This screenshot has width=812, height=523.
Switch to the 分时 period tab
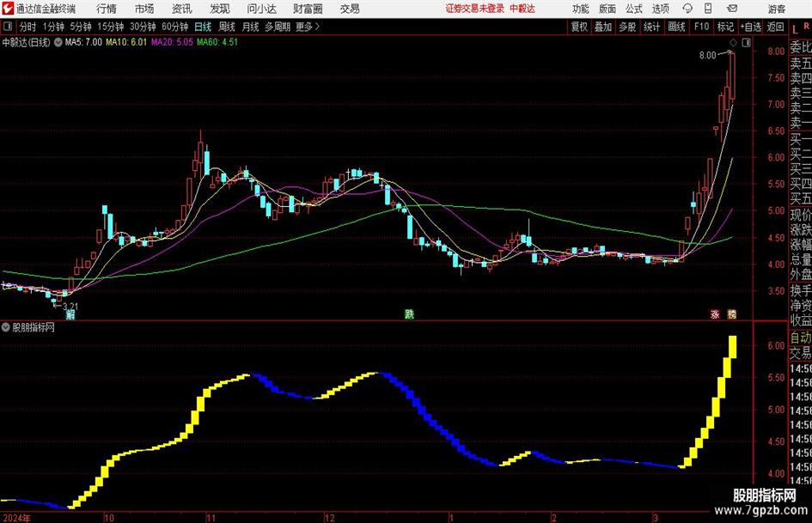point(27,27)
